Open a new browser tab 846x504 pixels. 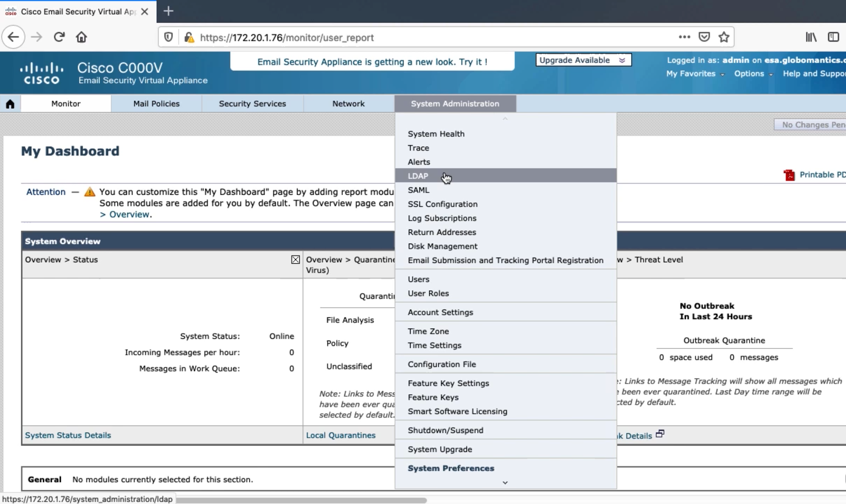tap(168, 11)
